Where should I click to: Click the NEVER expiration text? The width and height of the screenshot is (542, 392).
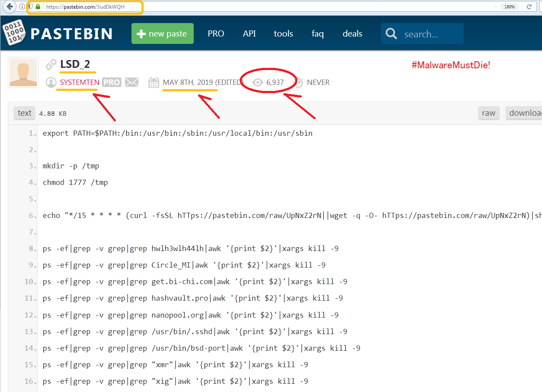318,82
